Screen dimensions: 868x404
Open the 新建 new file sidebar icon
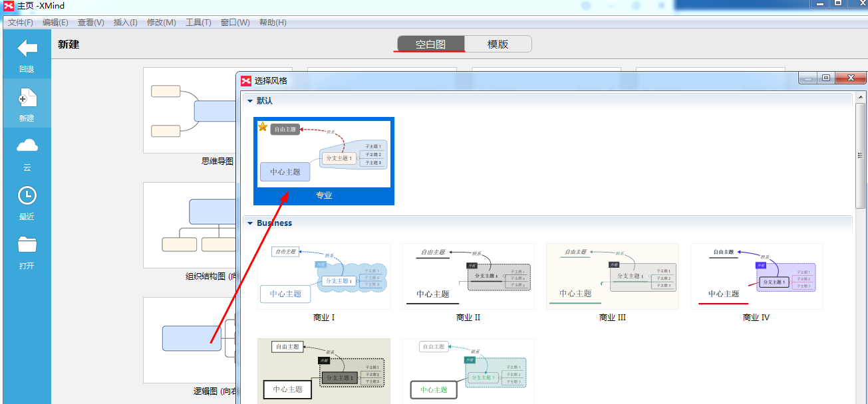pyautogui.click(x=27, y=98)
